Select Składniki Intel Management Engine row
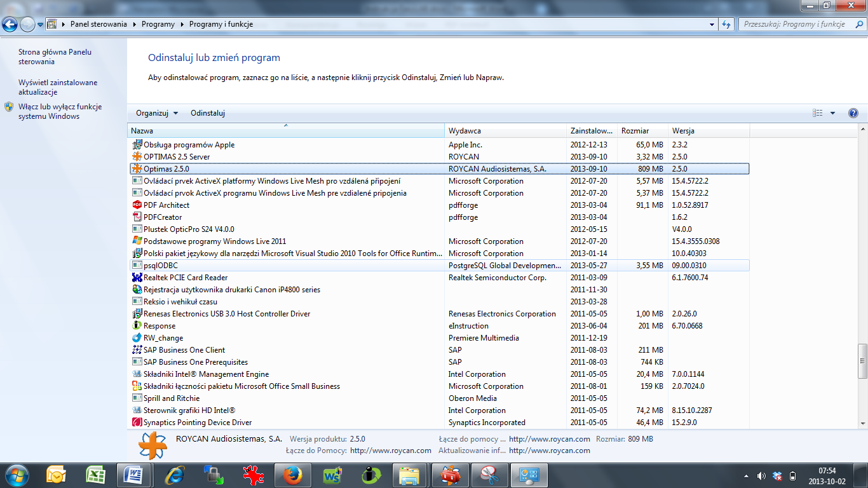Image resolution: width=868 pixels, height=488 pixels. point(439,374)
